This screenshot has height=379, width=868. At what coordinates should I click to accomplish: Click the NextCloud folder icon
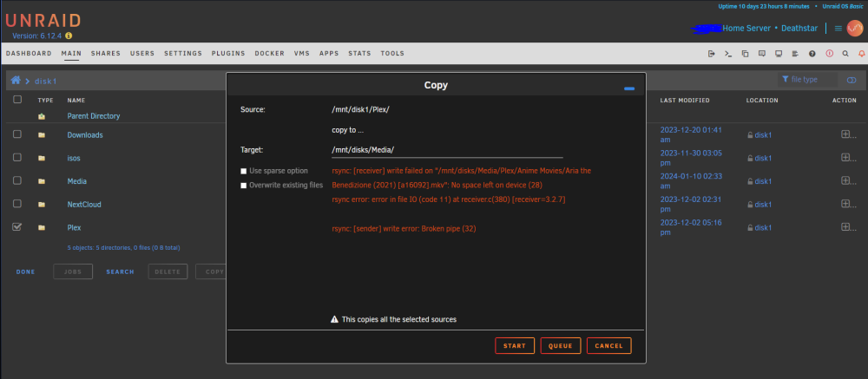[42, 205]
